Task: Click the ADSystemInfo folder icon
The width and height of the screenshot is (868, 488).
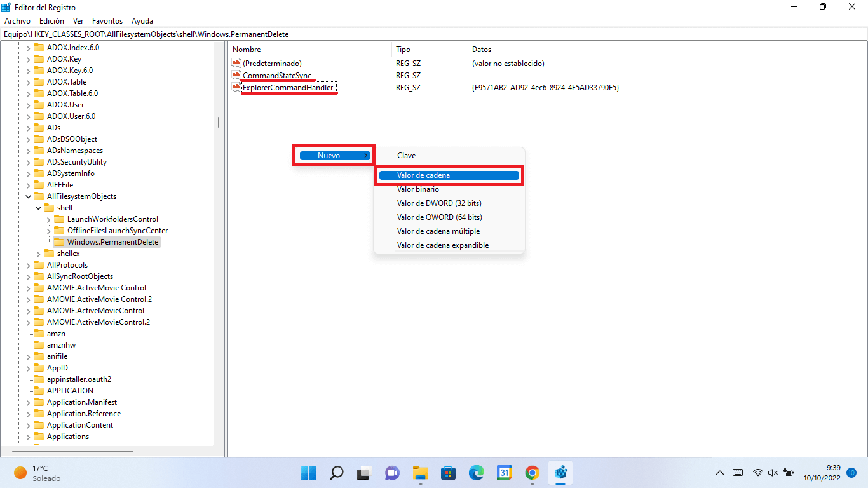Action: pyautogui.click(x=39, y=173)
